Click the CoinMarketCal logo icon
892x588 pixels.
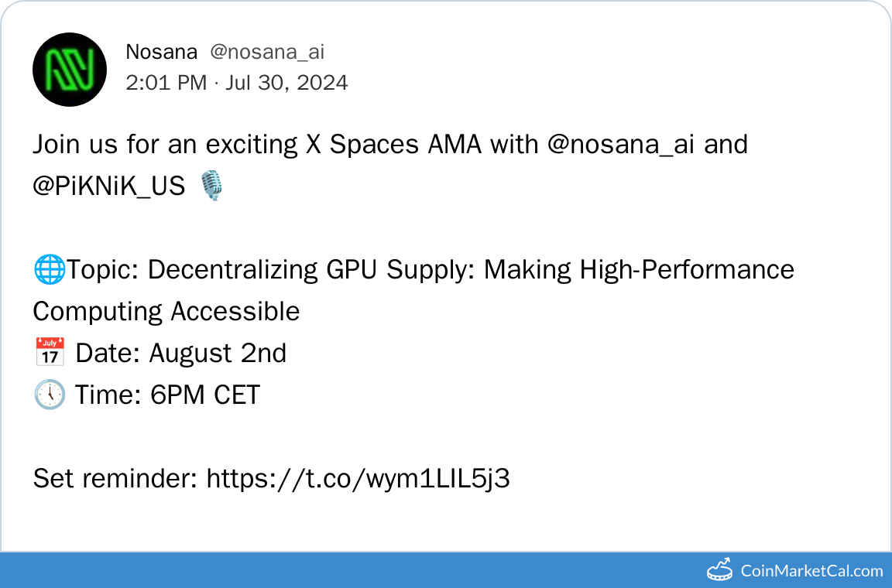pos(719,570)
